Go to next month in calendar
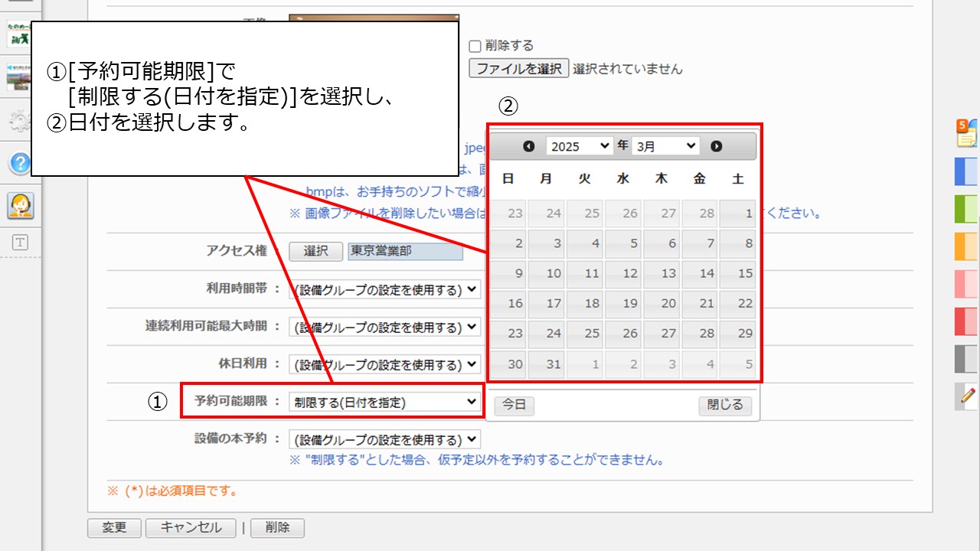This screenshot has height=551, width=980. [717, 146]
